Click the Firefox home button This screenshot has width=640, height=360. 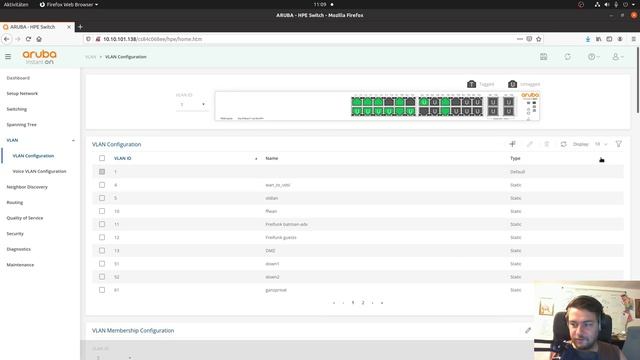click(39, 39)
